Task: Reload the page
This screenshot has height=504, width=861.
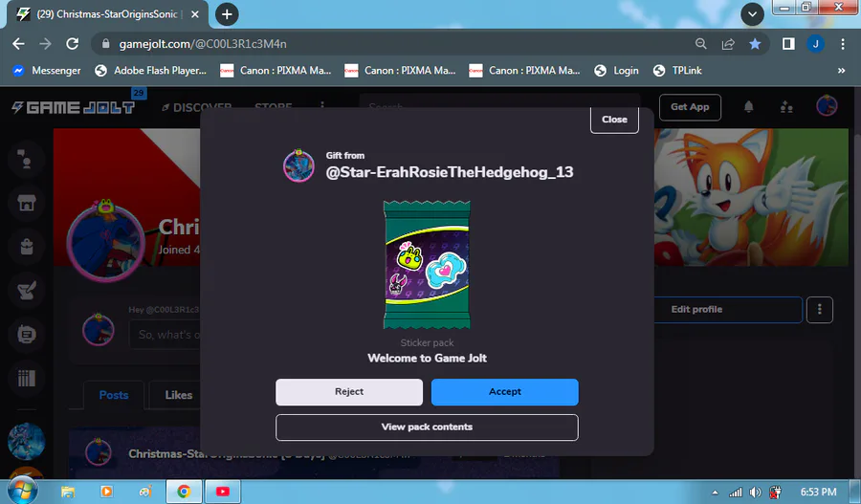Action: pos(72,44)
